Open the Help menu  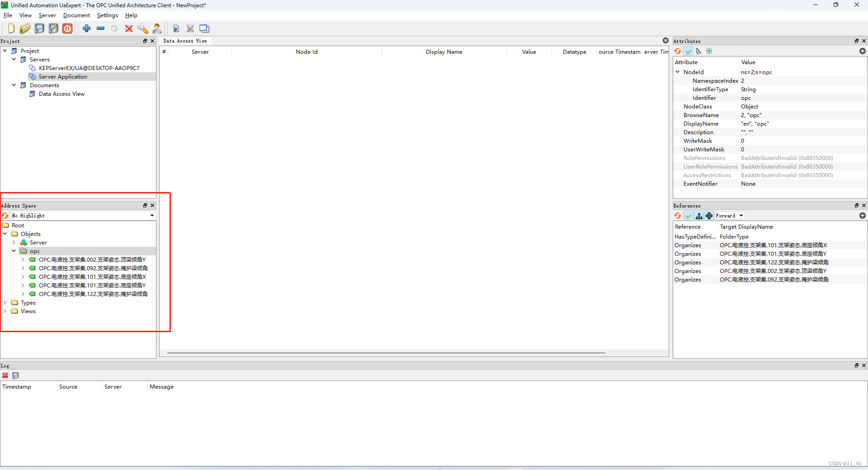point(131,15)
